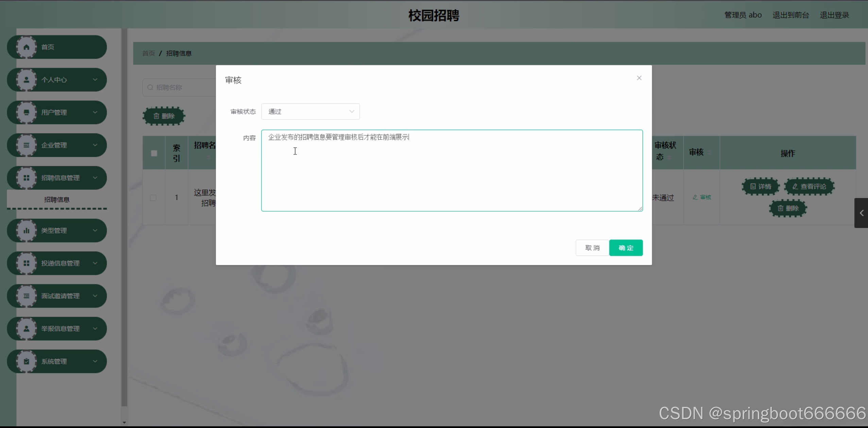
Task: Click the 个人中心 person icon
Action: tap(26, 80)
